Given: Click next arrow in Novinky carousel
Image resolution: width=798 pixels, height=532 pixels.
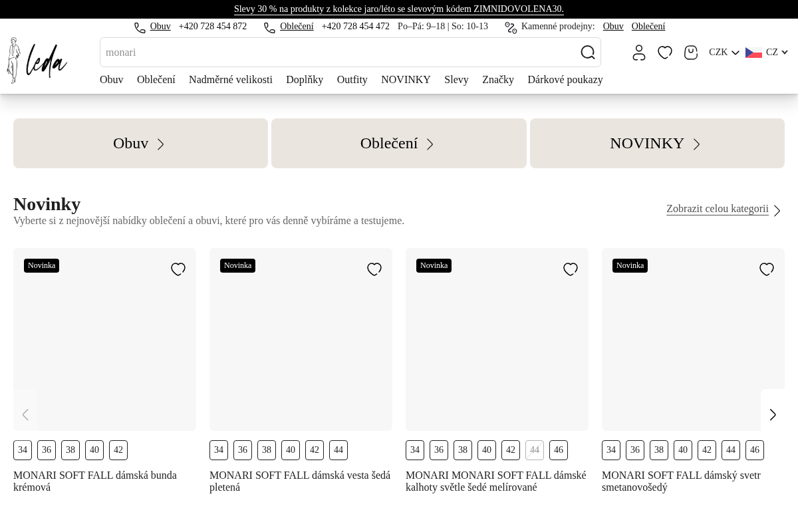Looking at the screenshot, I should click(x=773, y=415).
